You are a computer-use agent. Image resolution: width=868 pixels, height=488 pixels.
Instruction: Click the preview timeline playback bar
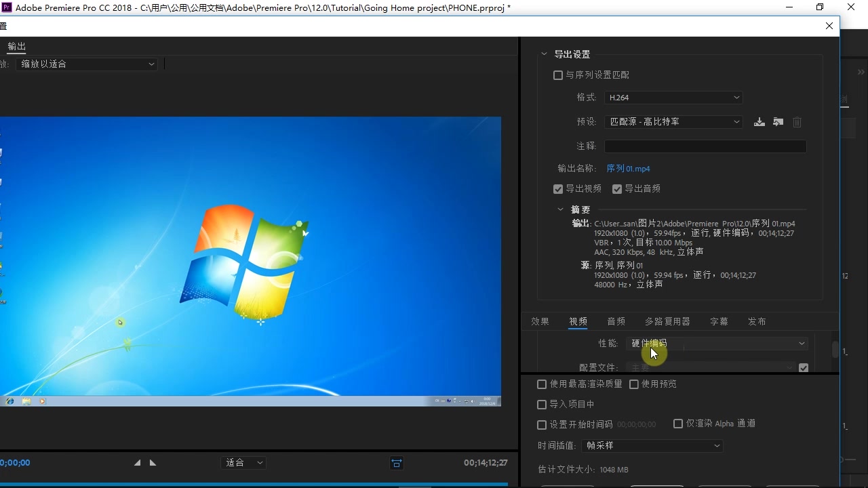(254, 484)
